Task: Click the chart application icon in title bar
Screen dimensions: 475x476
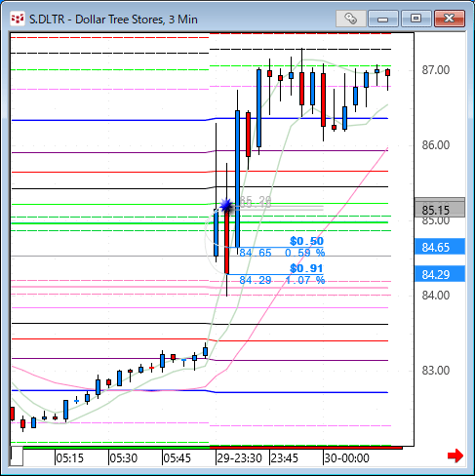Action: tap(18, 19)
